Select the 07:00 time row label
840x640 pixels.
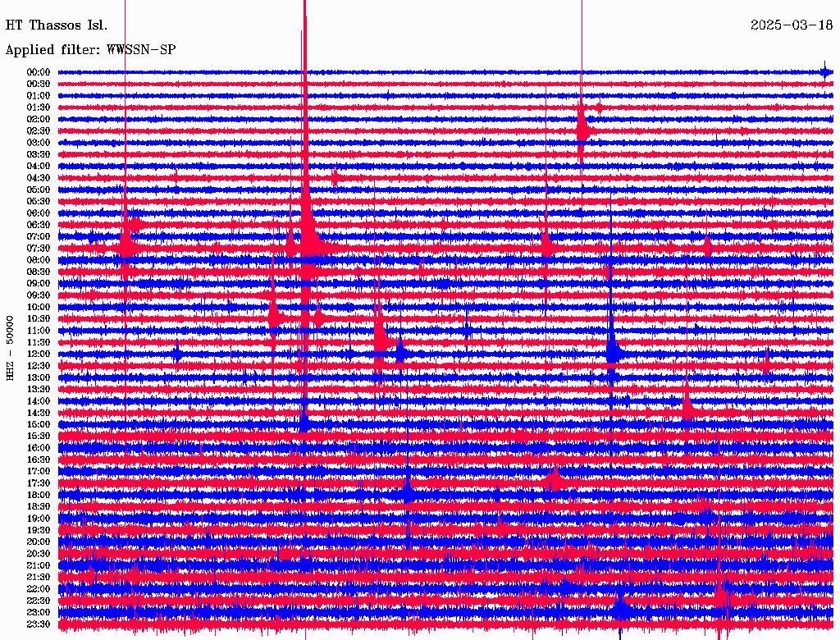[39, 237]
